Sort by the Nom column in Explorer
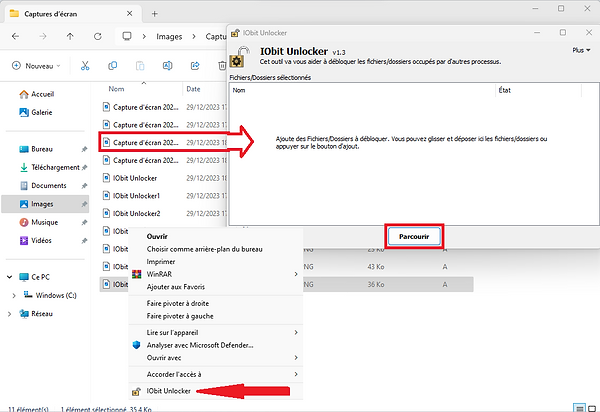 (116, 89)
